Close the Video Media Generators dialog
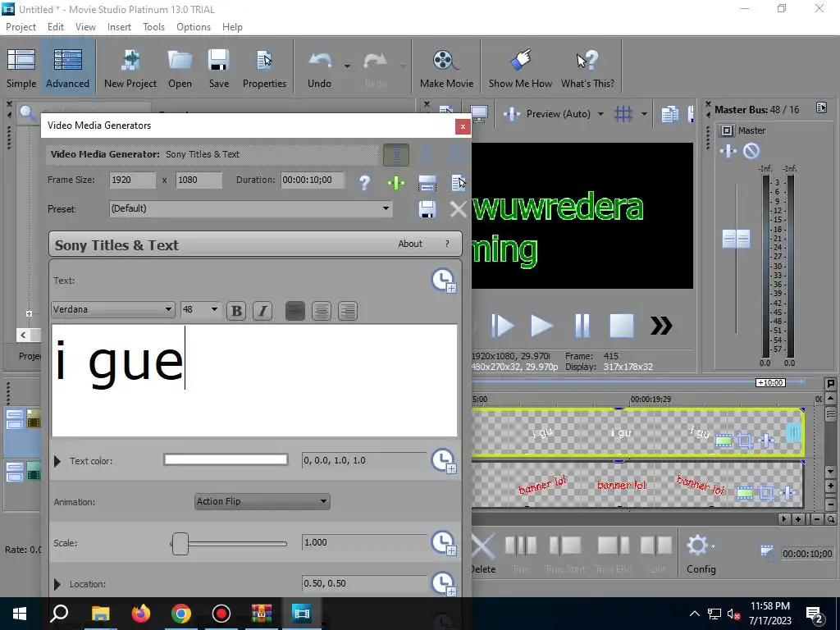The width and height of the screenshot is (840, 630). pyautogui.click(x=463, y=126)
